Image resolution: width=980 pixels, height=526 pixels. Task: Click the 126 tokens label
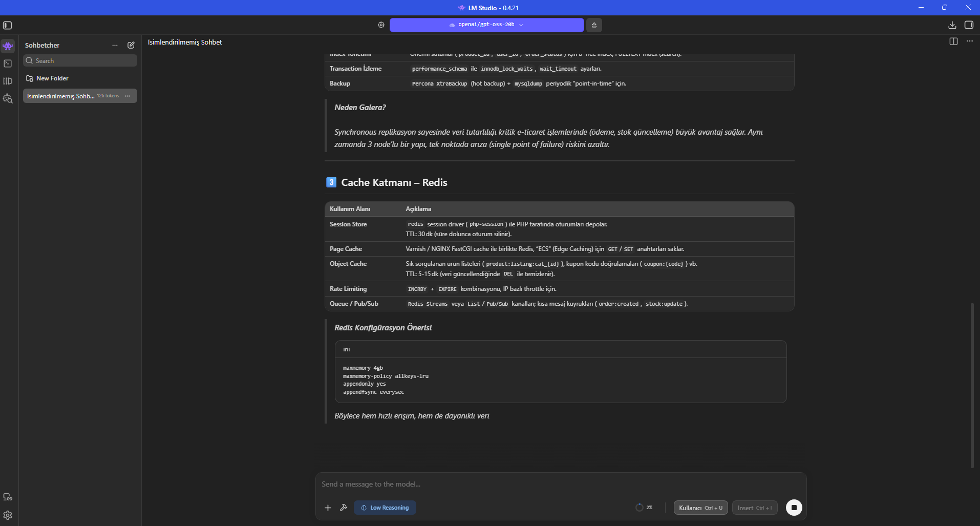[x=108, y=96]
